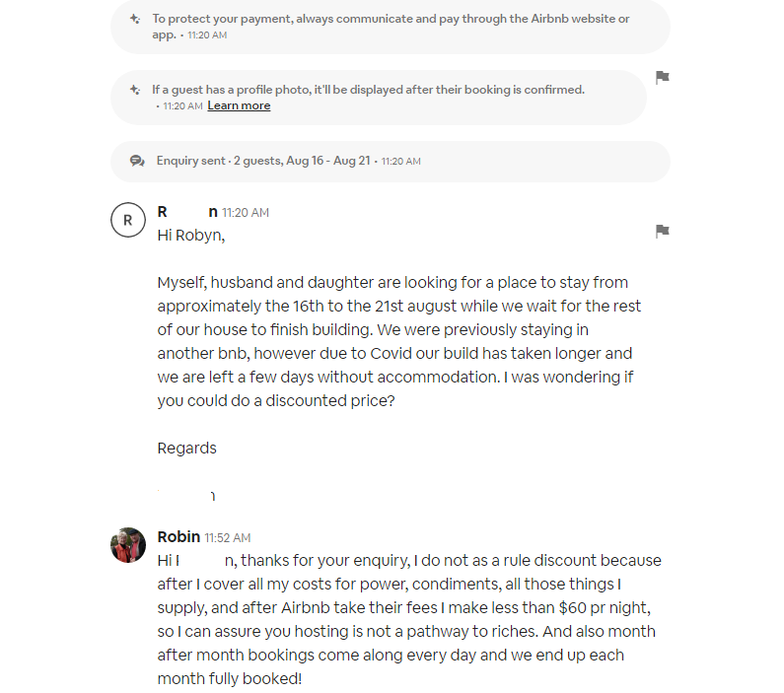This screenshot has height=693, width=784.
Task: Click the 'Regards' sign-off line
Action: tap(186, 448)
